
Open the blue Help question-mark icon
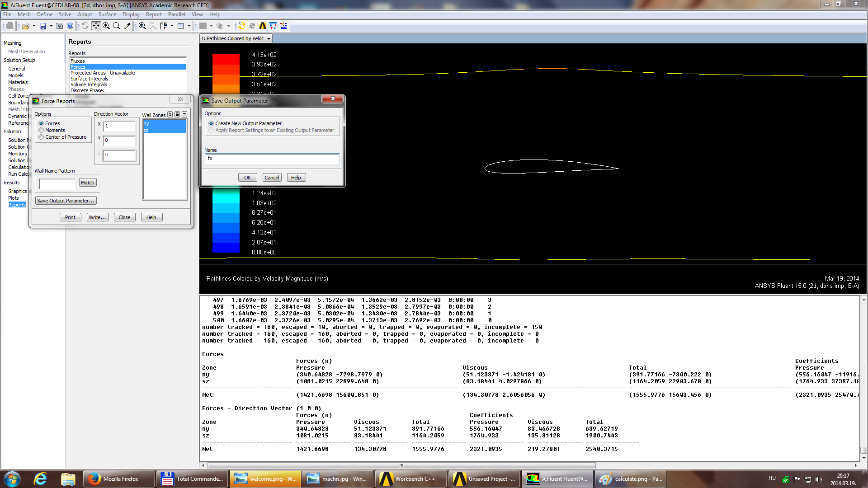click(70, 26)
